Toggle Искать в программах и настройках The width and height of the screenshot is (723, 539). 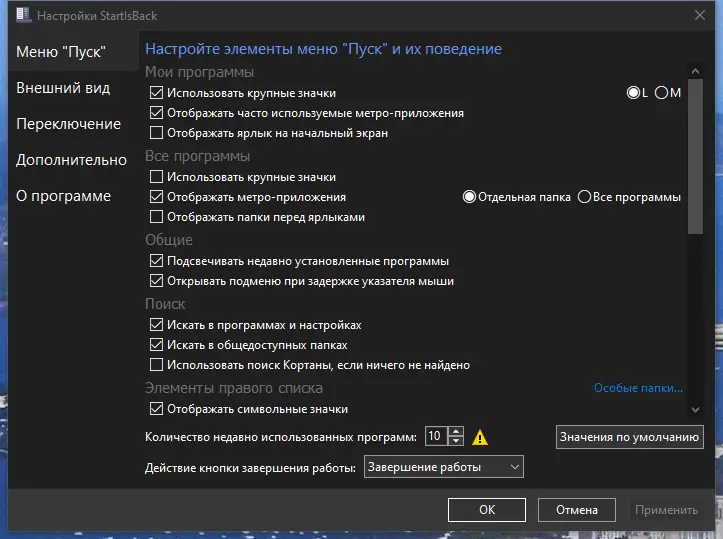tap(156, 325)
